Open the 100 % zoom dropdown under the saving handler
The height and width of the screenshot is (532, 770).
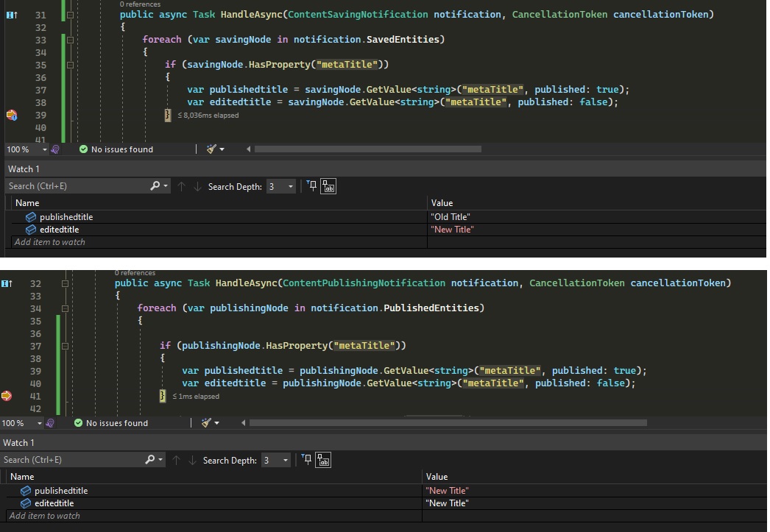pos(45,149)
